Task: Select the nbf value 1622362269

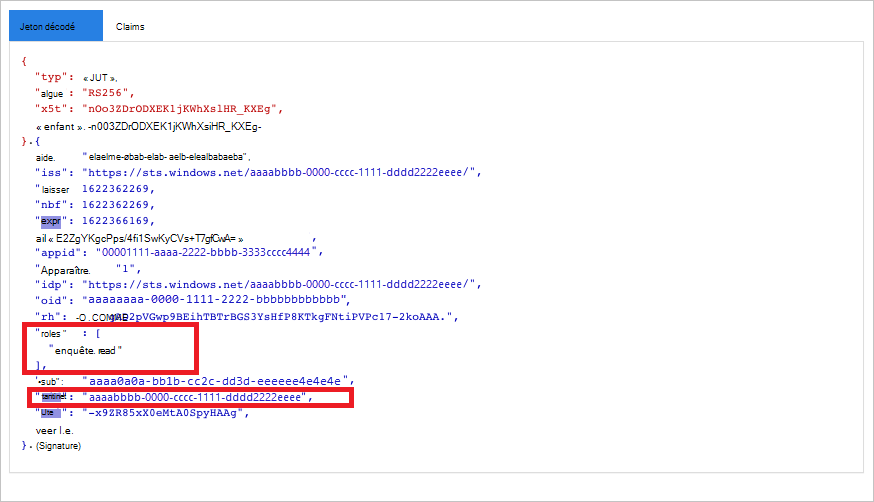Action: point(115,204)
